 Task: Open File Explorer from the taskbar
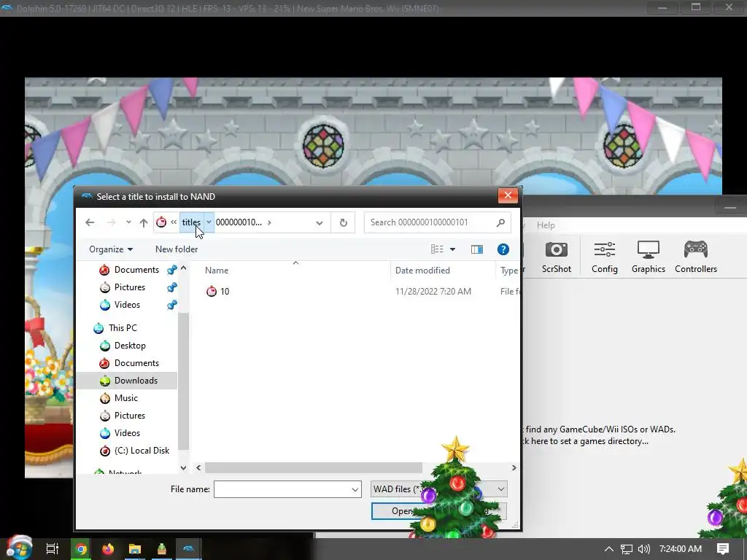coord(135,549)
